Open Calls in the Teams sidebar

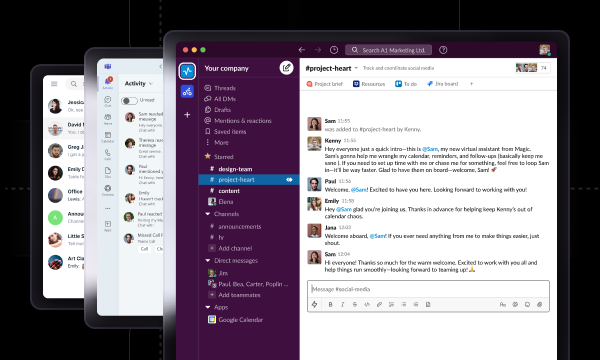[108, 155]
